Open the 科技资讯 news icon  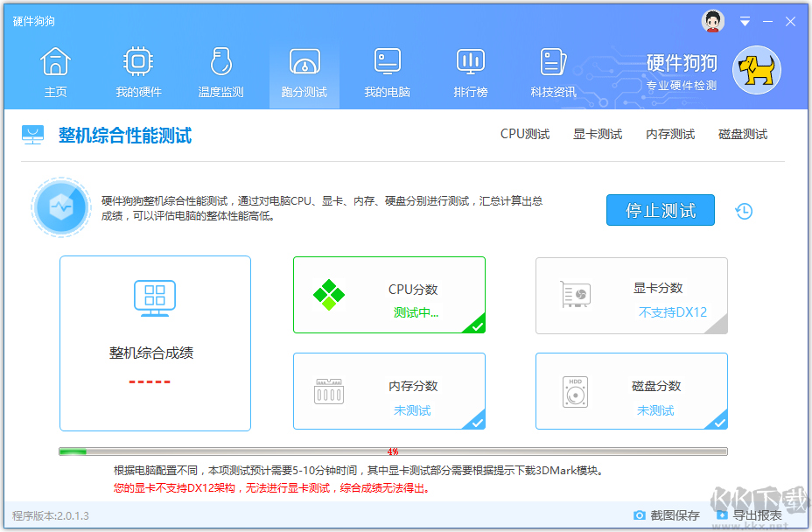click(553, 61)
